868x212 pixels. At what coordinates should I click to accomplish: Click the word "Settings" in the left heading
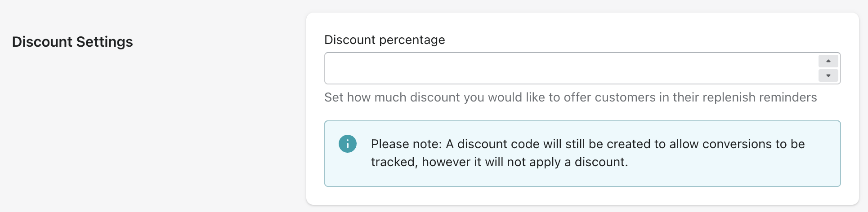[x=104, y=42]
